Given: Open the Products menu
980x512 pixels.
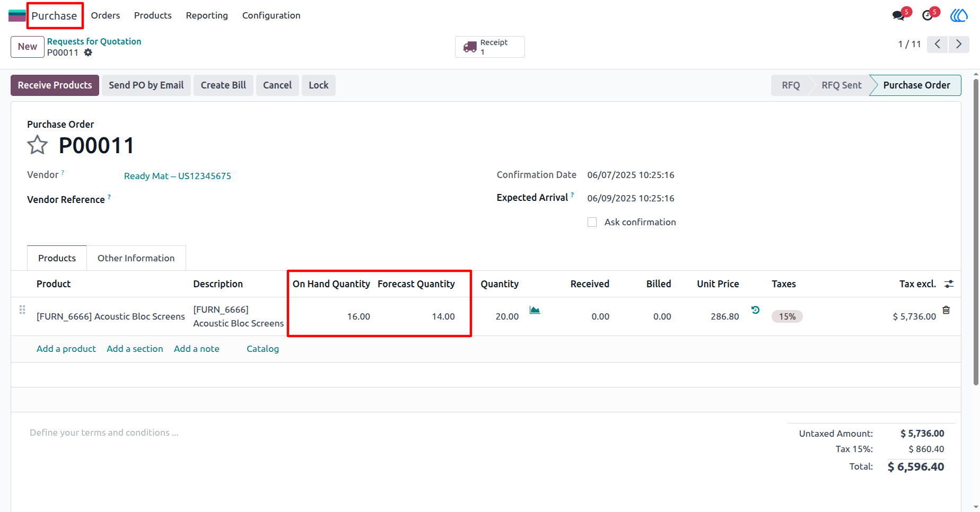Looking at the screenshot, I should point(153,15).
